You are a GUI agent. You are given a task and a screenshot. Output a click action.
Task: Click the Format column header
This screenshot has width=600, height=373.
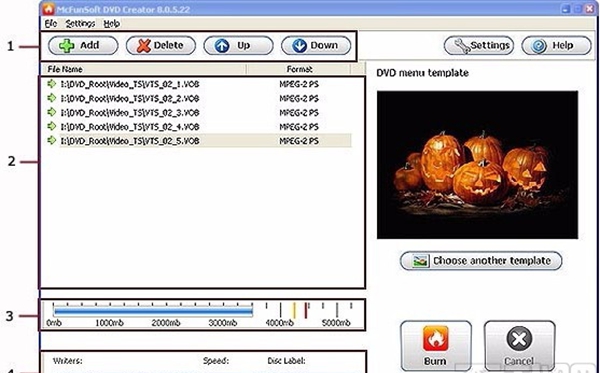point(299,69)
